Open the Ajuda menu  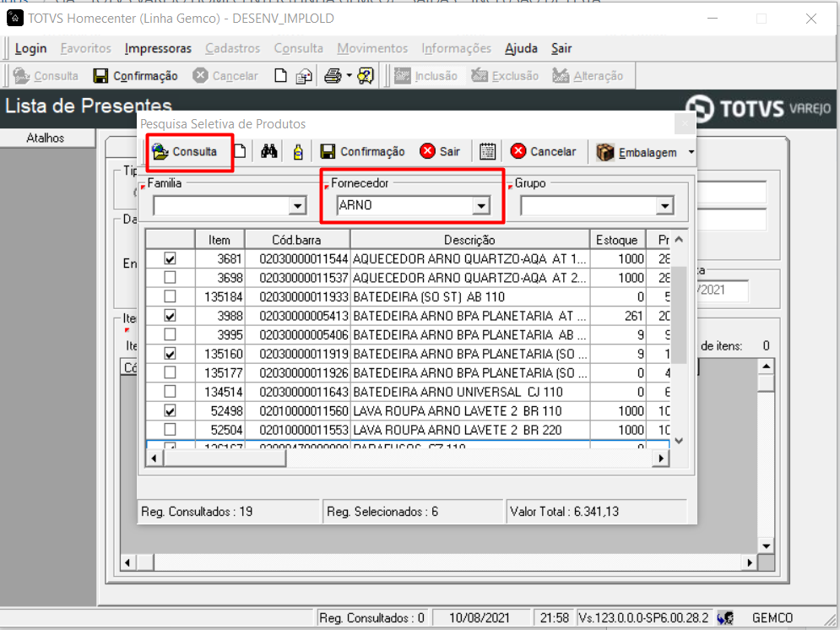(521, 48)
